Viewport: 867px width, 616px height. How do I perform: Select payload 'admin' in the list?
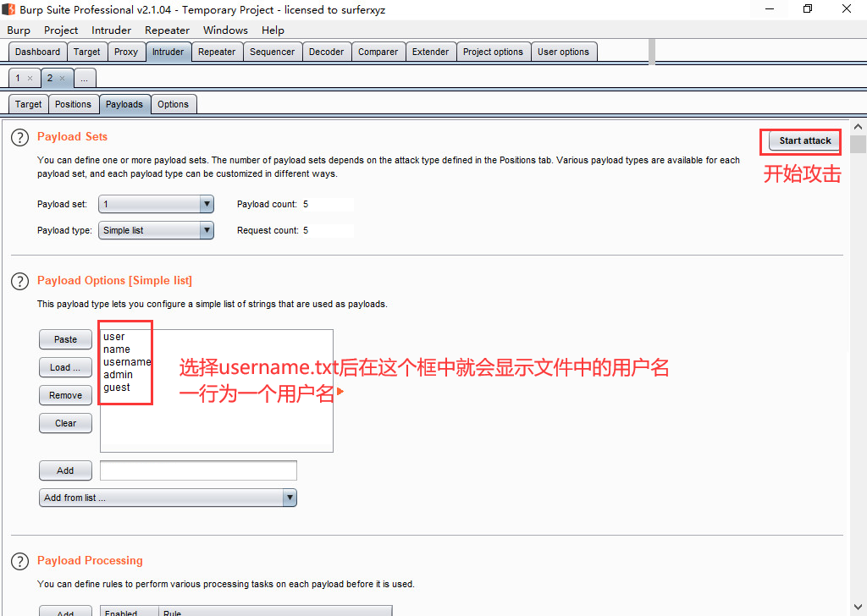click(x=118, y=375)
